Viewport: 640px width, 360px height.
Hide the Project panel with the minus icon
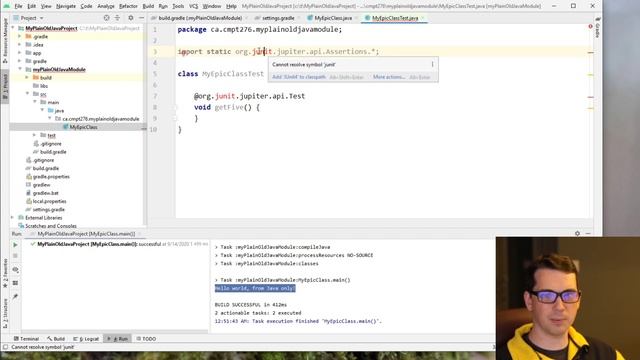click(x=141, y=18)
